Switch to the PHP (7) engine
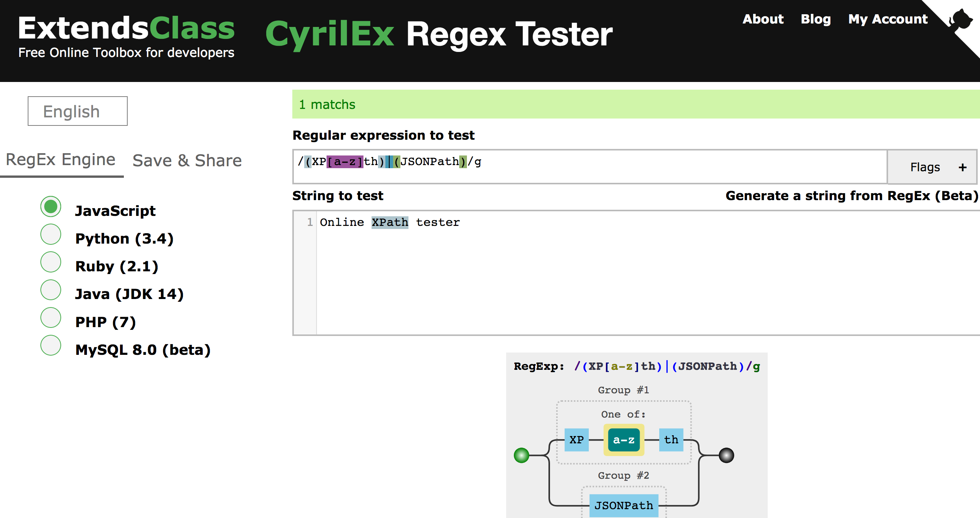 pos(51,317)
